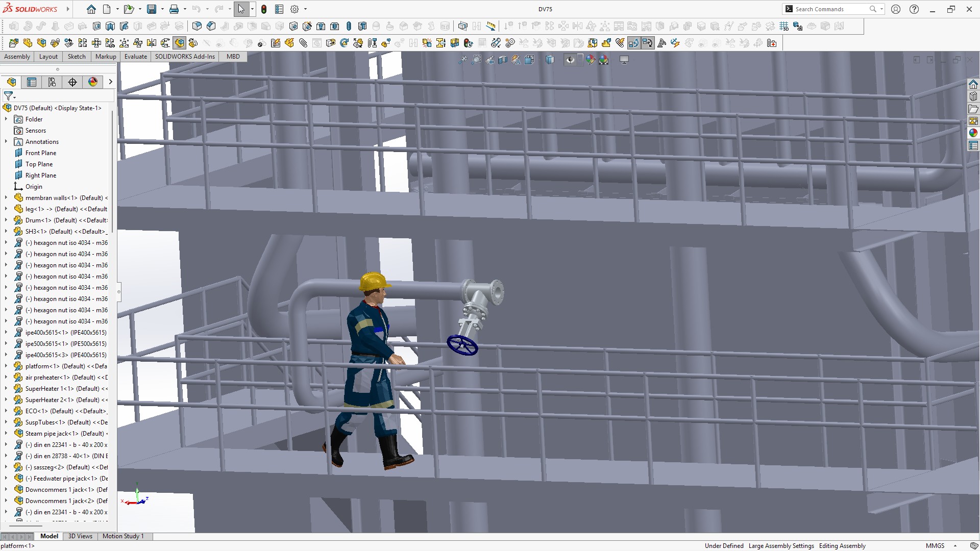Open the Options gear icon
980x551 pixels.
coord(295,9)
